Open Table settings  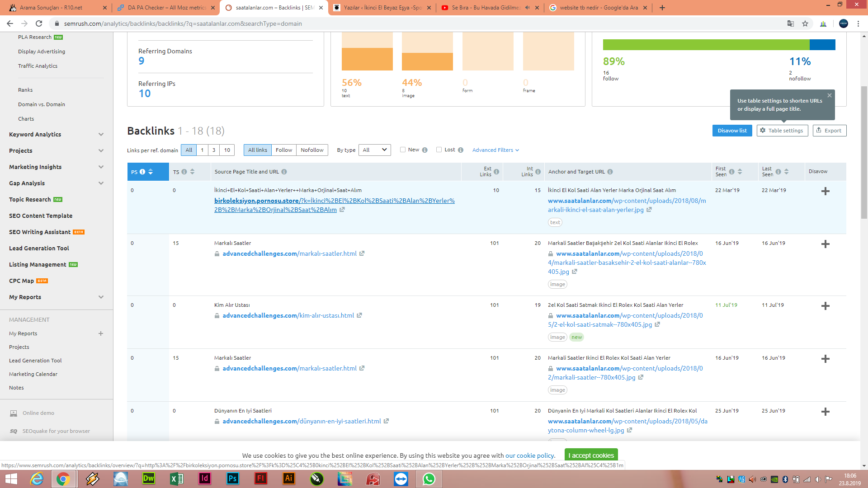click(x=782, y=131)
